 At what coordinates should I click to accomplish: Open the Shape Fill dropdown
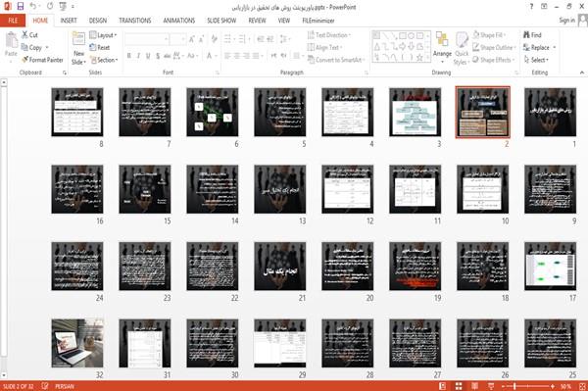pyautogui.click(x=489, y=35)
